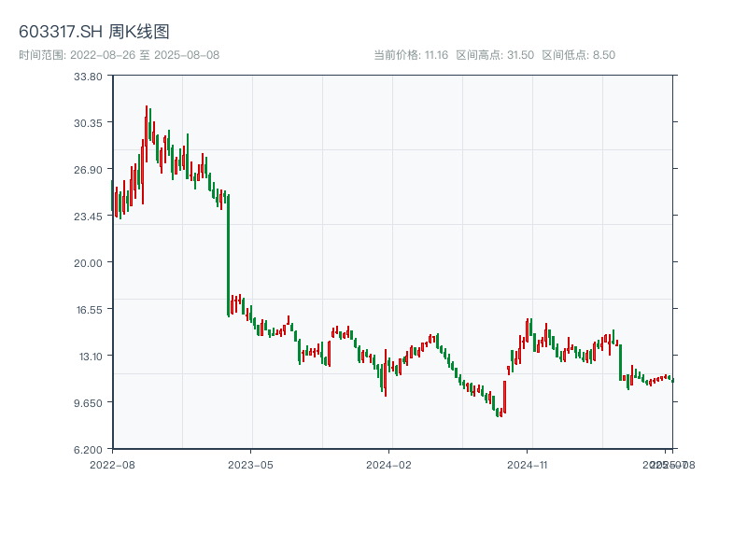Select the 当前价格 11.16 label

click(411, 55)
